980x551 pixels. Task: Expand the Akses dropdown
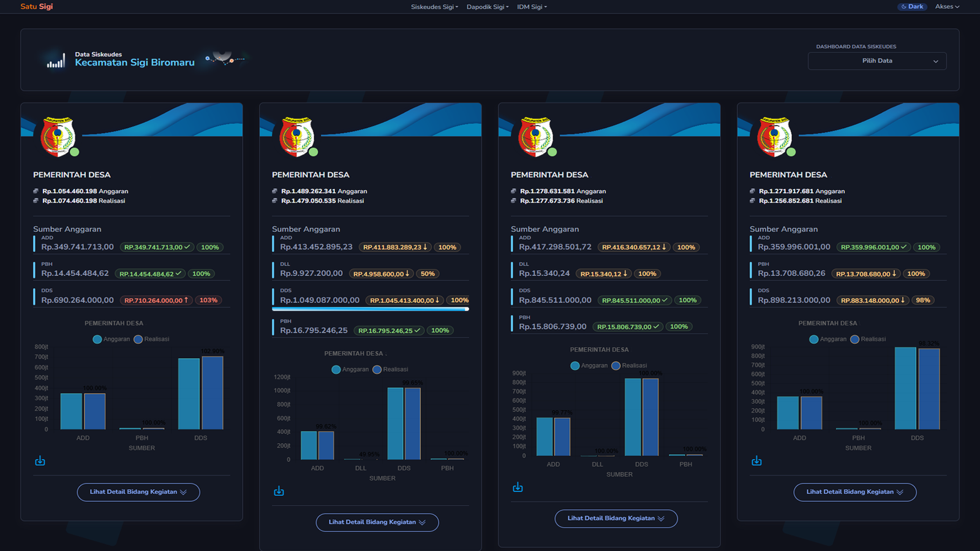tap(947, 7)
